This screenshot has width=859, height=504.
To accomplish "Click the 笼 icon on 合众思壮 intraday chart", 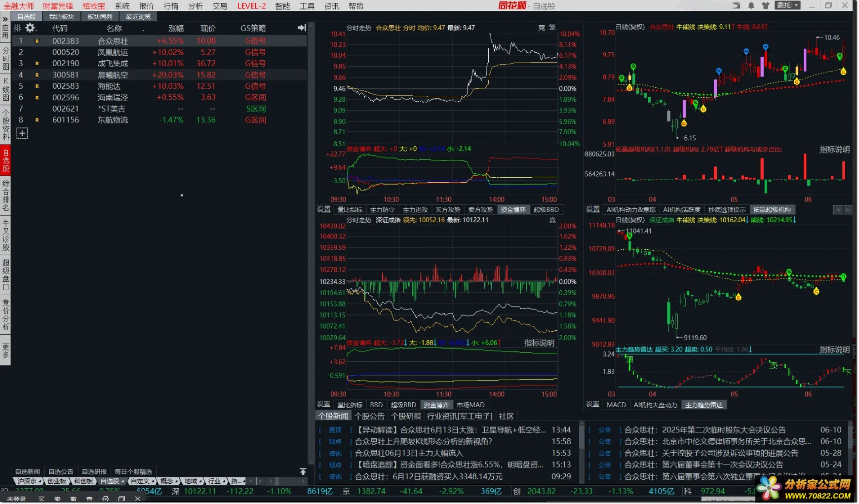I will pyautogui.click(x=552, y=28).
